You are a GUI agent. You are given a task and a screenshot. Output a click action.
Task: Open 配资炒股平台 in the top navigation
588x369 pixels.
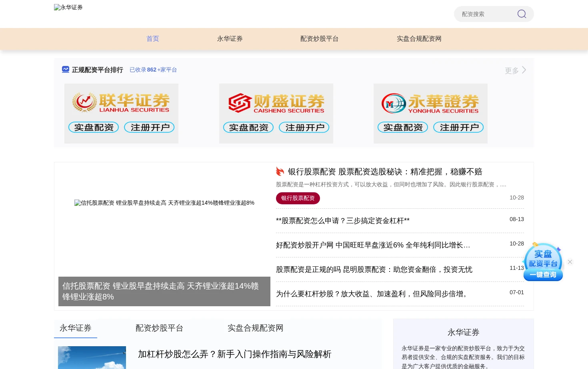tap(320, 39)
